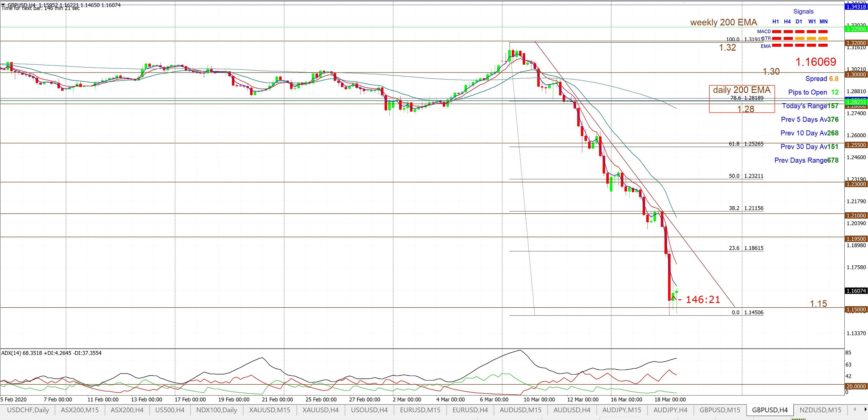Click the "Today's Range 157" label

810,106
